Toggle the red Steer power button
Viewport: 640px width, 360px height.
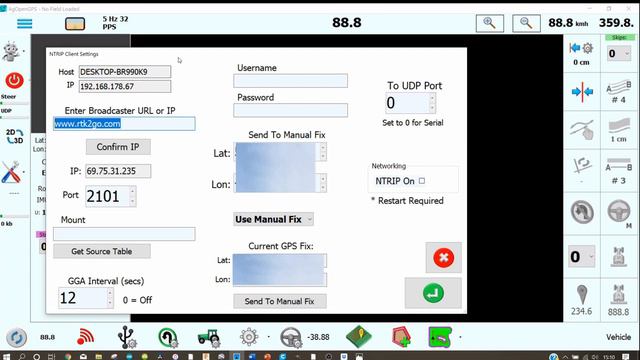click(x=14, y=80)
